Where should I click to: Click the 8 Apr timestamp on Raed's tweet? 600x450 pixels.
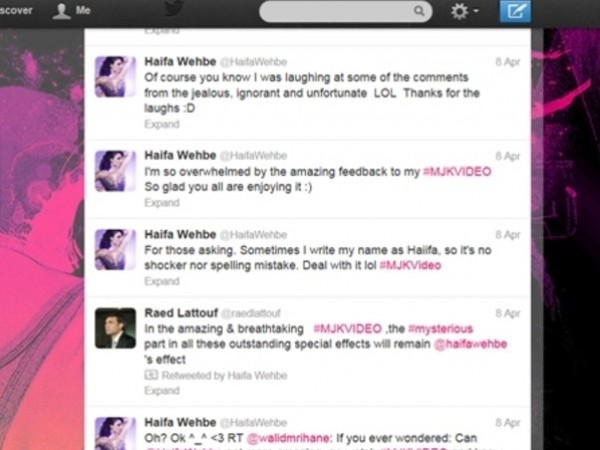pyautogui.click(x=508, y=313)
